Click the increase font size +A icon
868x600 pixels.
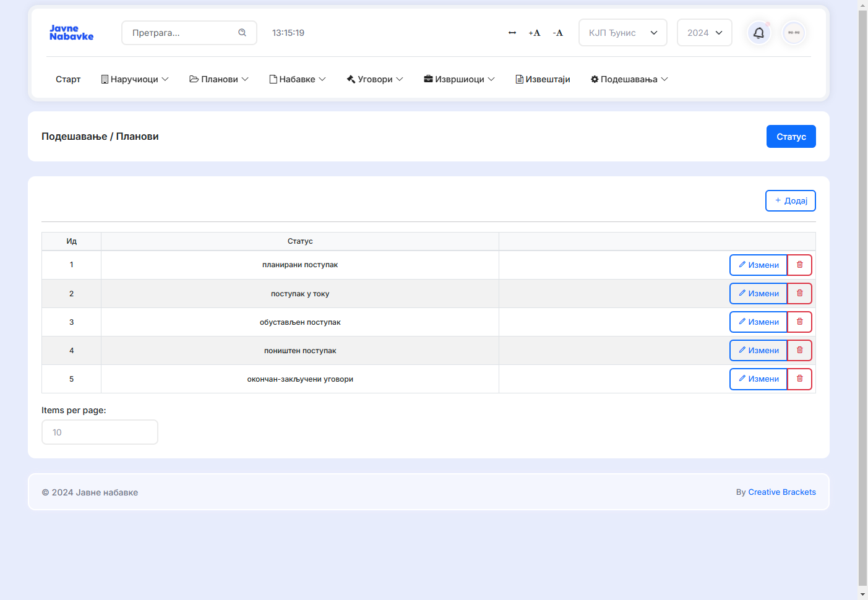coord(534,33)
